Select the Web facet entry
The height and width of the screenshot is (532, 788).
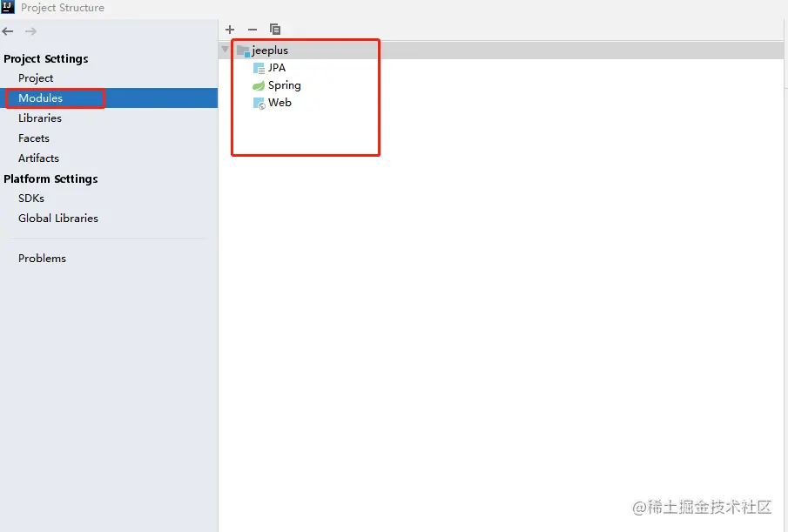click(x=280, y=103)
